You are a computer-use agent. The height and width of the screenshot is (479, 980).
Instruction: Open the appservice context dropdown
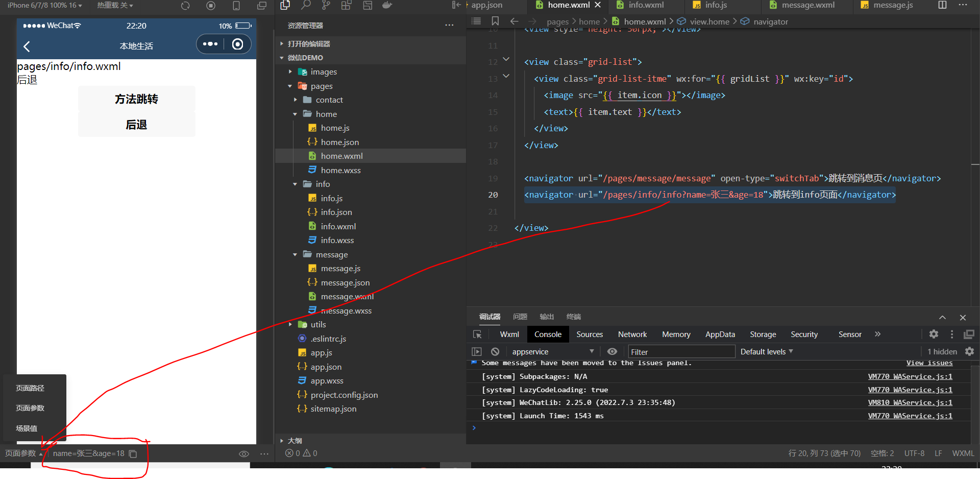553,351
